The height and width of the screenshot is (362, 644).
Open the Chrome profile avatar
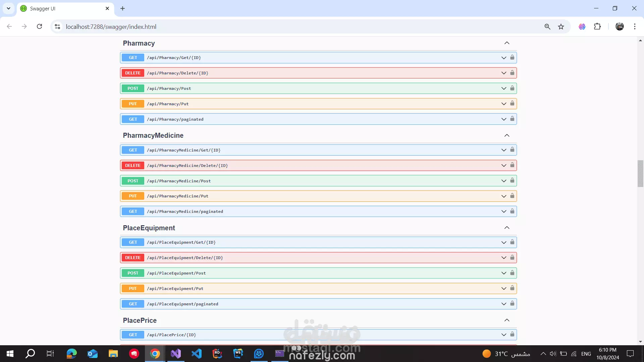pos(620,26)
